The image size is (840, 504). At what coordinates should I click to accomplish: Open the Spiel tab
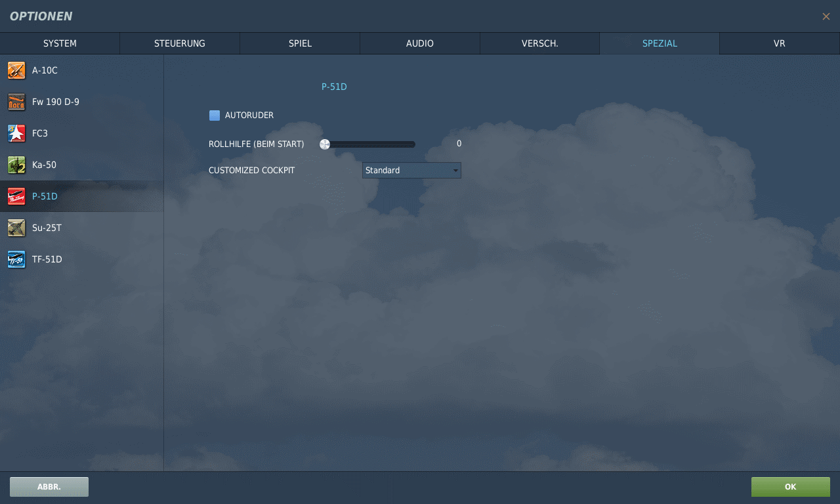point(300,43)
